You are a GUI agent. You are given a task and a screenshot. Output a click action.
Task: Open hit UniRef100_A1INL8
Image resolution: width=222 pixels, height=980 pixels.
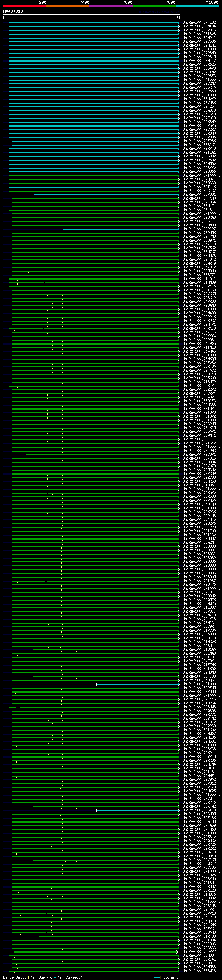coord(199,347)
